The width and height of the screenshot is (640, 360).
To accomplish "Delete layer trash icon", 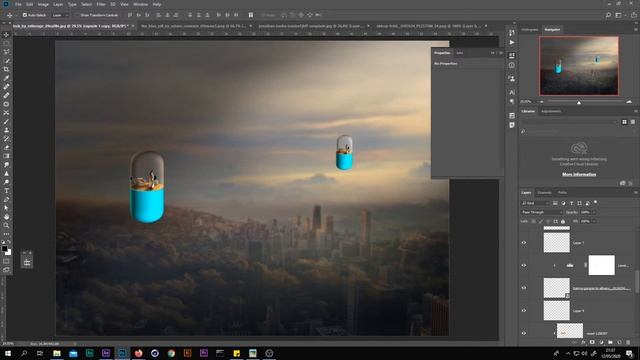I will click(x=628, y=342).
